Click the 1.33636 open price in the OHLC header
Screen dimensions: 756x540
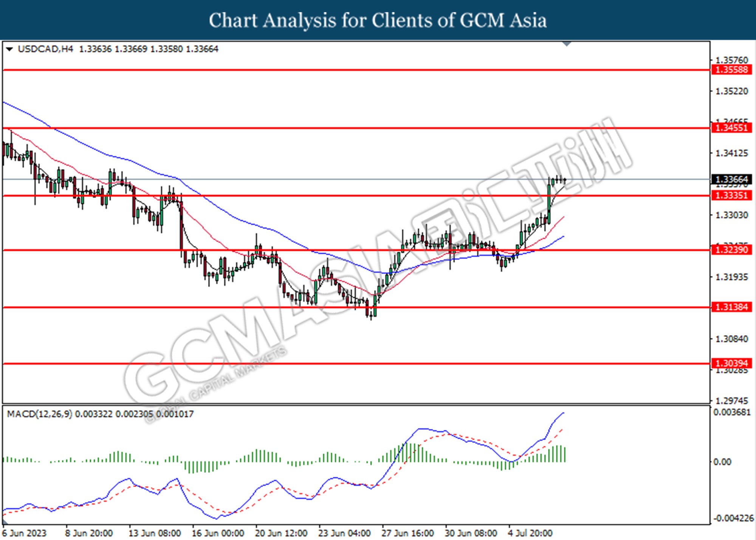click(95, 49)
